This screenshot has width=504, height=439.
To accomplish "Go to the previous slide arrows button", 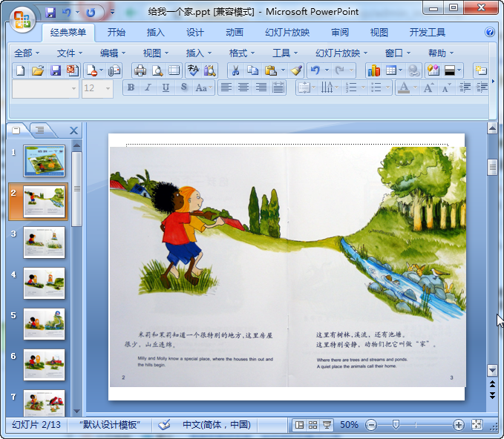I will 492,384.
